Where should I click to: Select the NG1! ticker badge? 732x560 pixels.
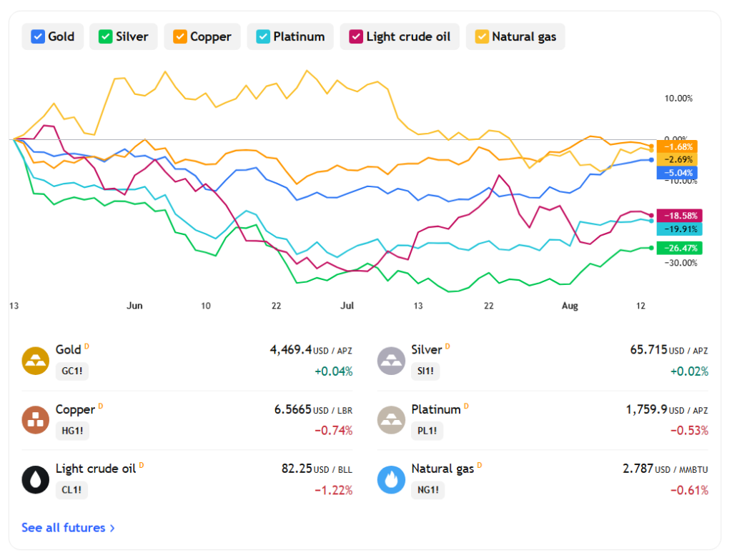click(x=428, y=490)
